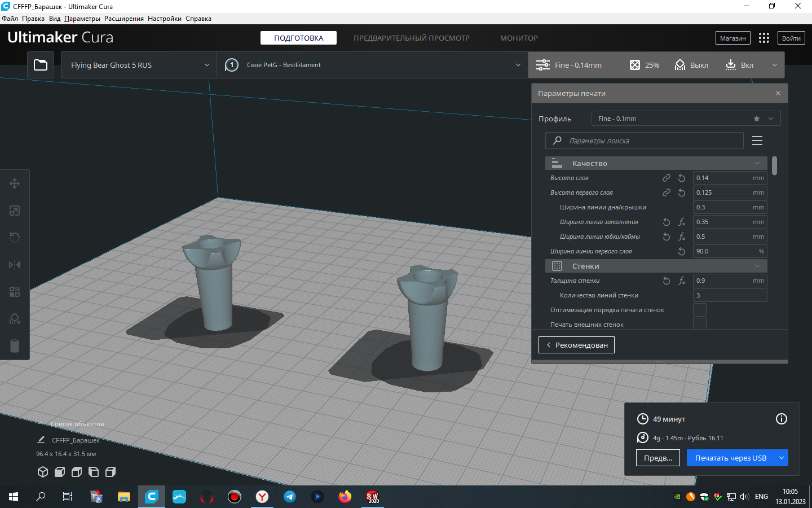Image resolution: width=812 pixels, height=508 pixels.
Task: Select the Mirror tool in left toolbar
Action: pyautogui.click(x=15, y=265)
